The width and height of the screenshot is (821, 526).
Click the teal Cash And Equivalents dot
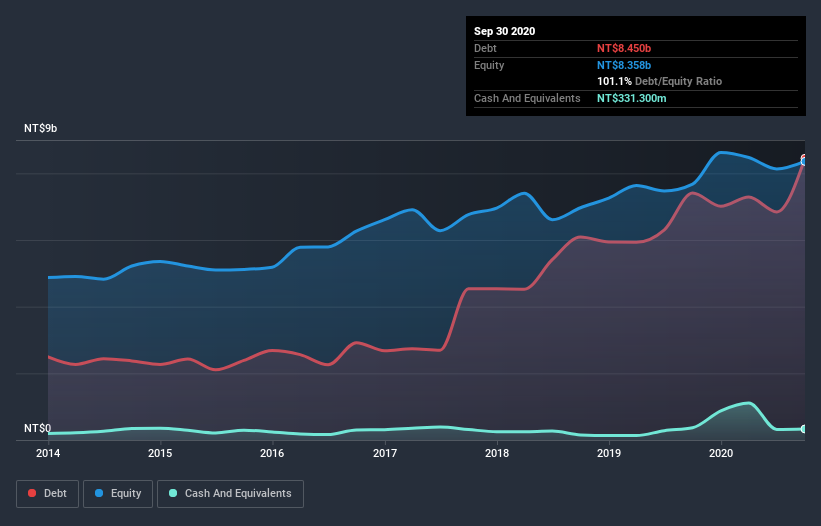pos(173,493)
